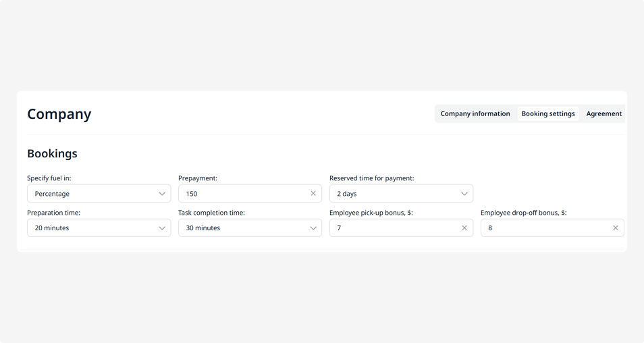Screen dimensions: 644x343
Task: Open the Agreement tab
Action: tap(603, 113)
